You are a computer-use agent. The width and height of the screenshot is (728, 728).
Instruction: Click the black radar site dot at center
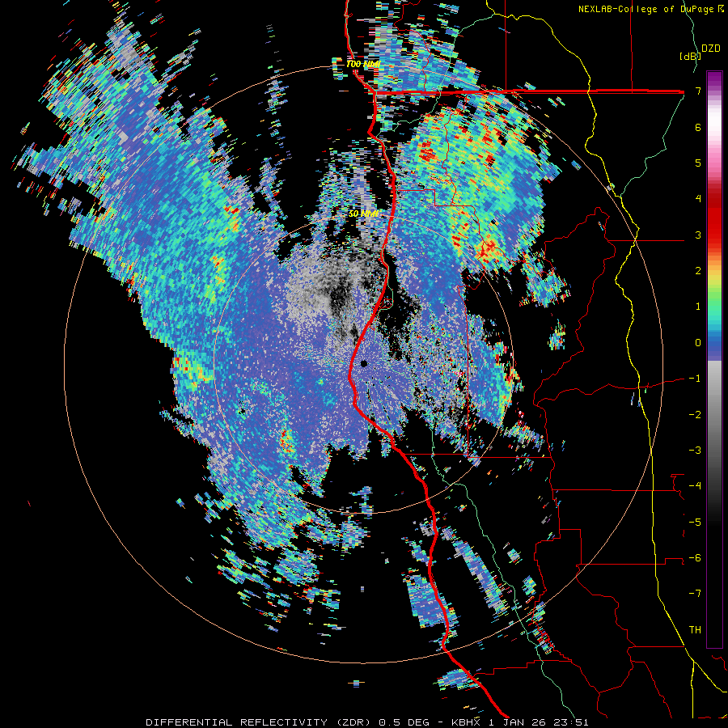click(364, 363)
